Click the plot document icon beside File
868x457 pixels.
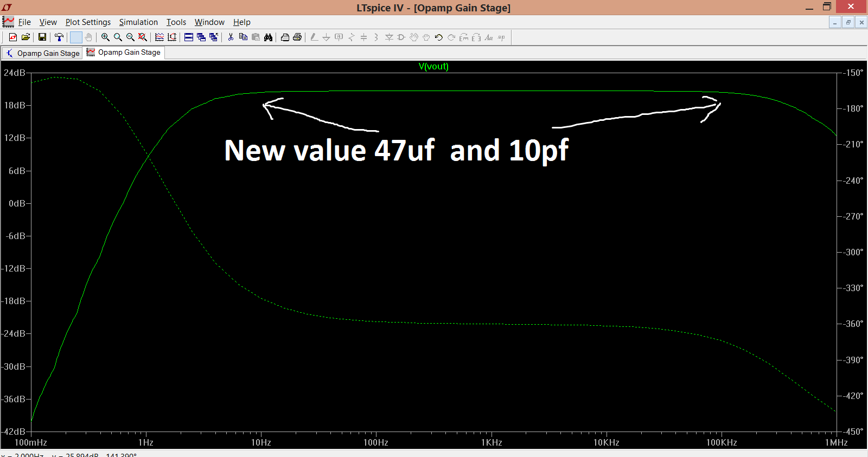pyautogui.click(x=8, y=22)
